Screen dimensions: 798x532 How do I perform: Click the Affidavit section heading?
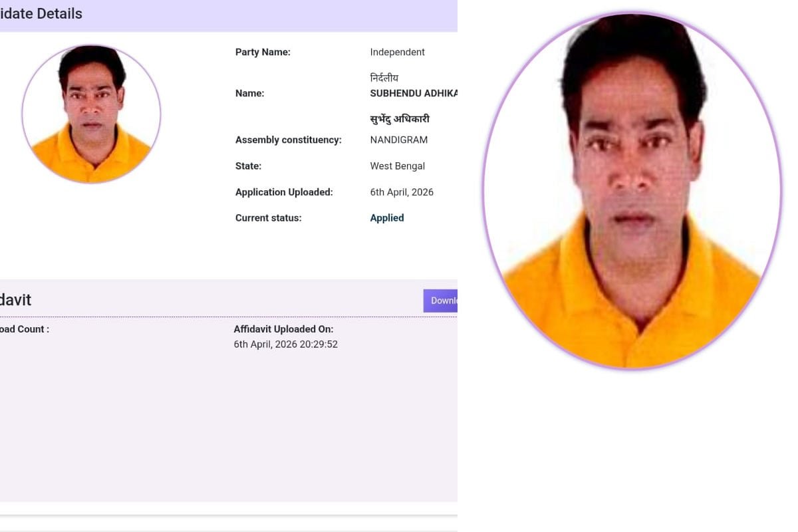point(15,300)
